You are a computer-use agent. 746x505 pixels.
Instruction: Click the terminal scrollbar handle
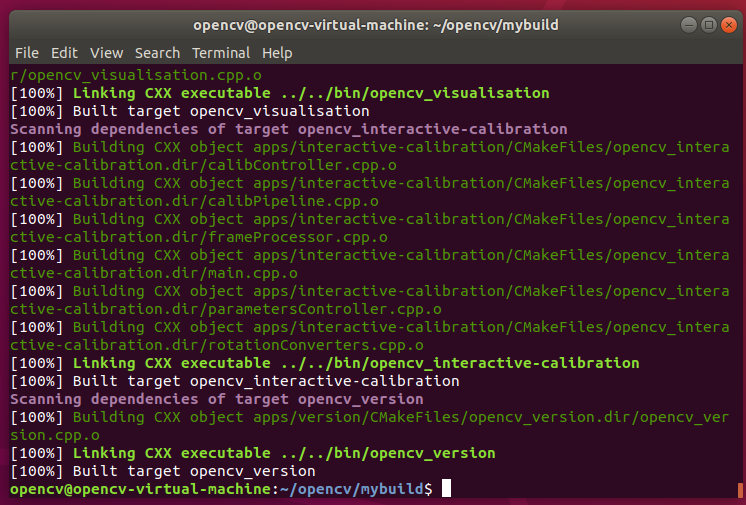[740, 489]
